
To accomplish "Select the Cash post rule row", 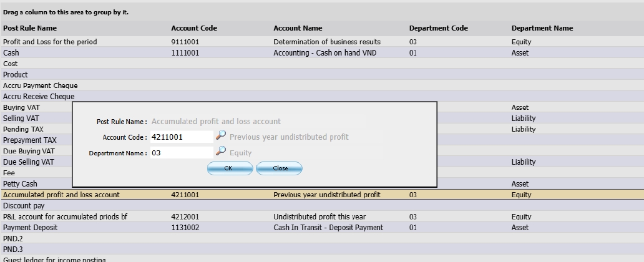I will coord(11,53).
